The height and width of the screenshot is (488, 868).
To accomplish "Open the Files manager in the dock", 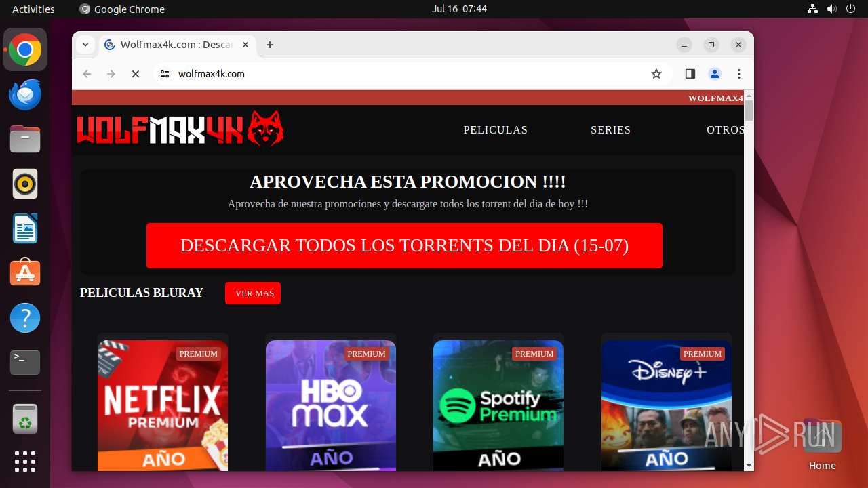I will pyautogui.click(x=25, y=140).
